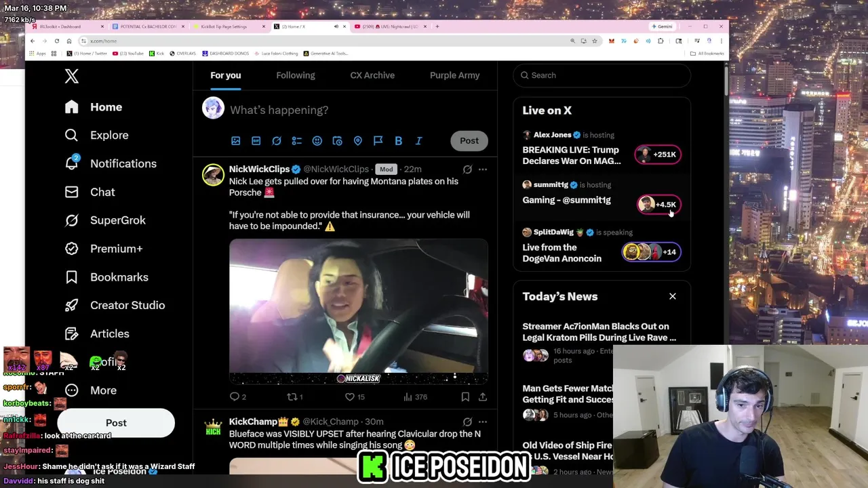Click Grok icon on KickChamp post
This screenshot has height=488, width=868.
coord(467,422)
